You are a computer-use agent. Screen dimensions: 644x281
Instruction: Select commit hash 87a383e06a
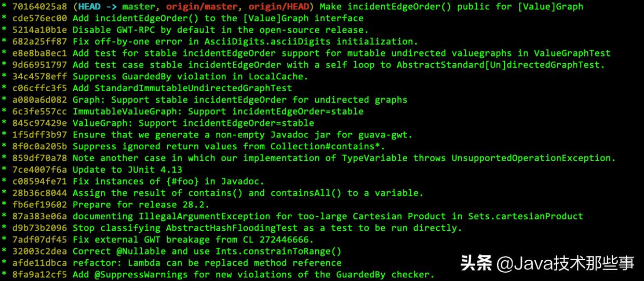[x=39, y=217]
